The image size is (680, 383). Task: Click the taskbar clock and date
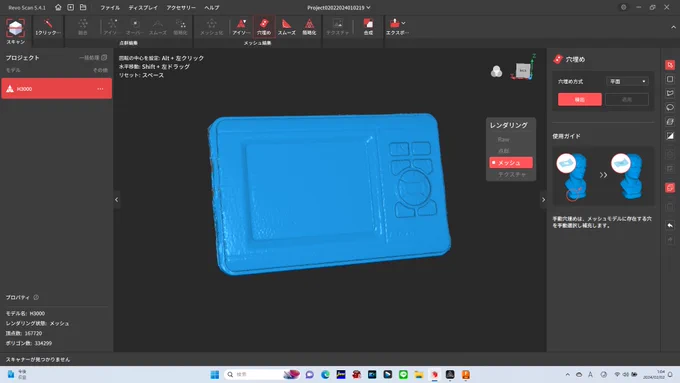click(x=655, y=375)
